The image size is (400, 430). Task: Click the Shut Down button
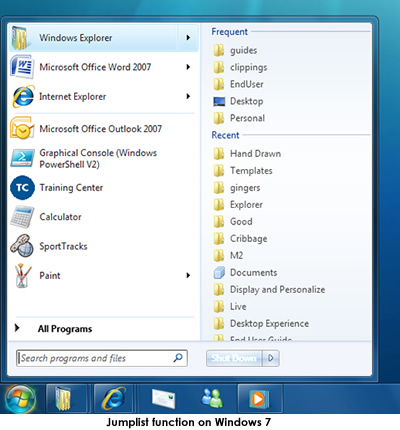pos(234,358)
